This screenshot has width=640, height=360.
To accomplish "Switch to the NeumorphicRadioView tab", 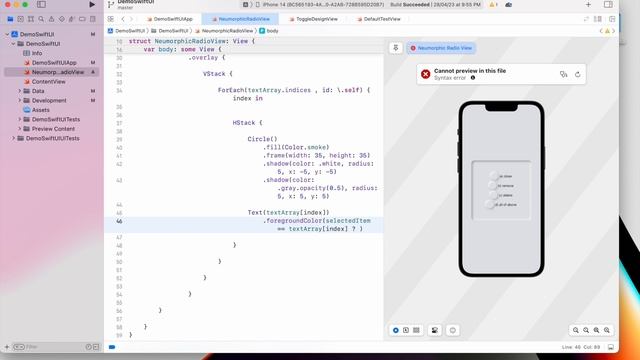I will [241, 19].
